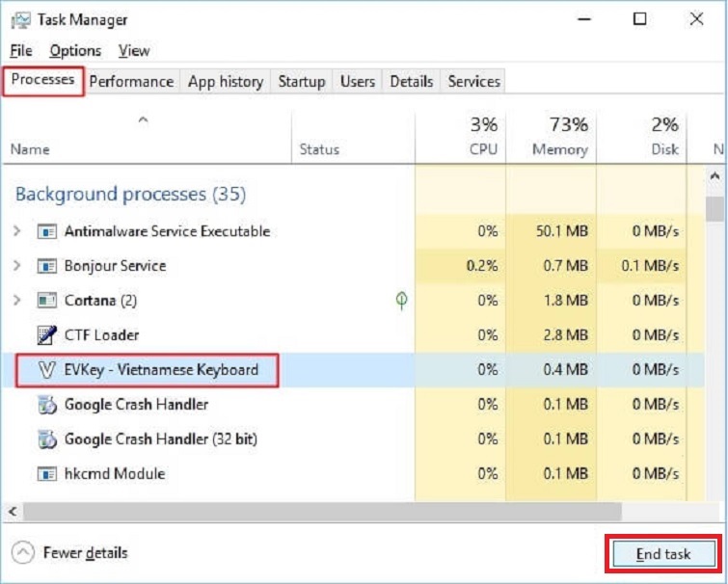Expand the Antimalware Service Executable group
The image size is (728, 584).
[x=16, y=231]
